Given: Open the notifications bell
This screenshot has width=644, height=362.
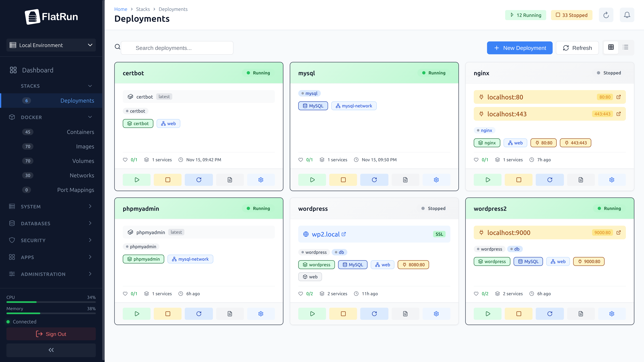Looking at the screenshot, I should click(627, 15).
